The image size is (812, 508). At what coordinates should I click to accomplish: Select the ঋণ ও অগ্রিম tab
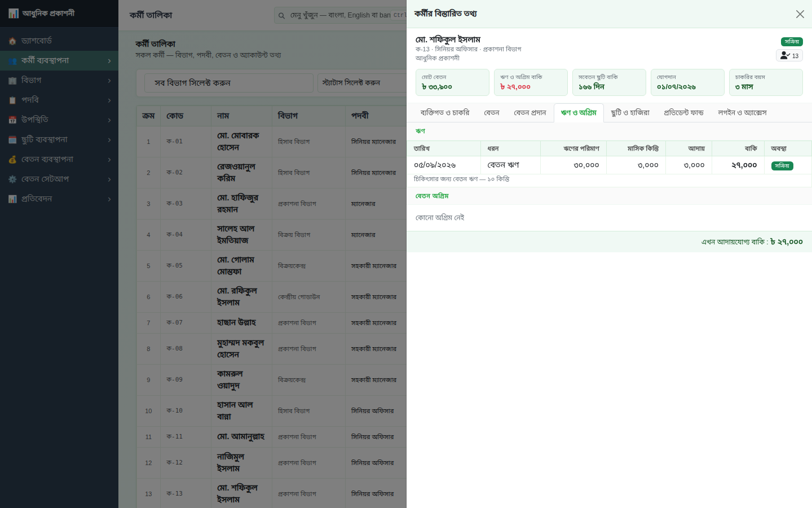(x=579, y=113)
